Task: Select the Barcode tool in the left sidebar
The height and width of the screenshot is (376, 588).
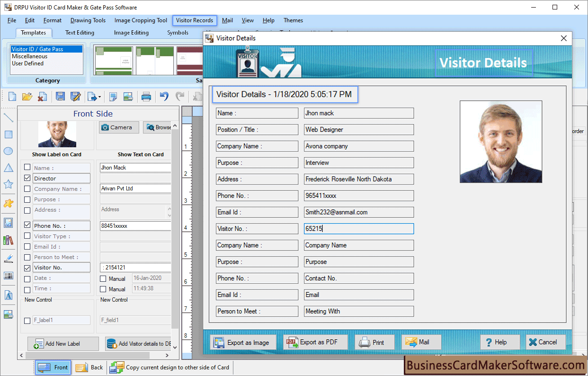Action: pyautogui.click(x=8, y=275)
